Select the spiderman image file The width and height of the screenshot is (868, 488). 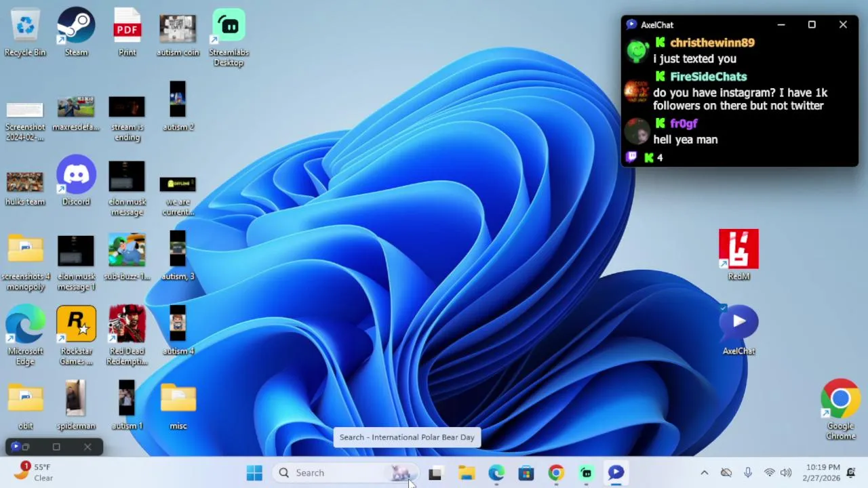point(76,405)
